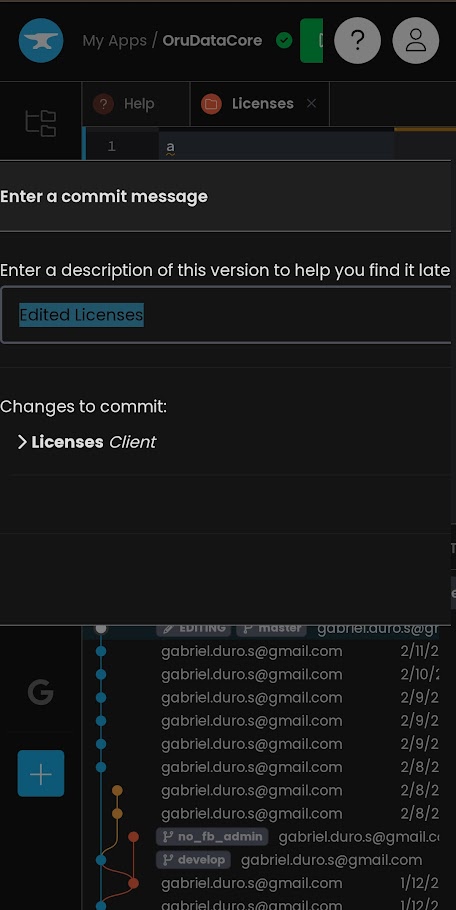Open the My Apps breadcrumb link
456x910 pixels.
(114, 41)
